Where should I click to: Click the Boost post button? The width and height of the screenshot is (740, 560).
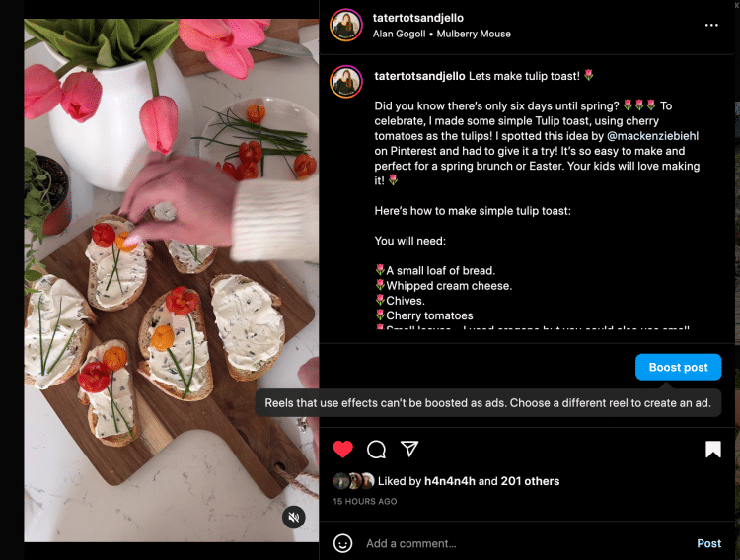[678, 367]
